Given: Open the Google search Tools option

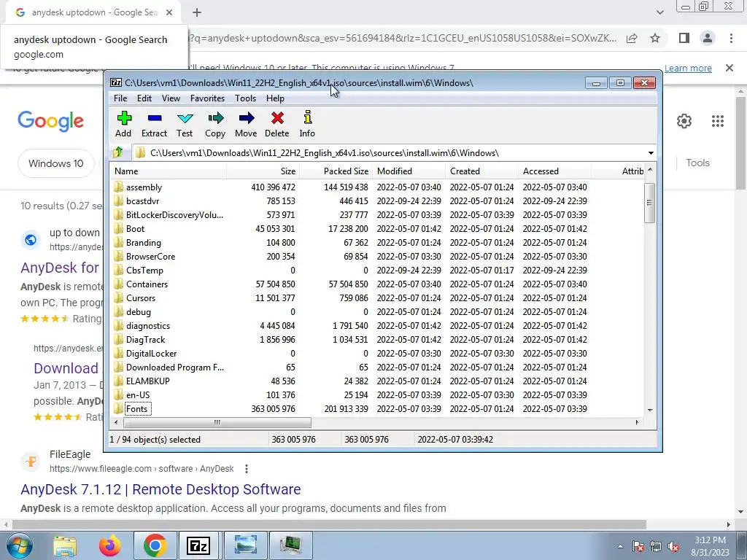Looking at the screenshot, I should coord(698,163).
